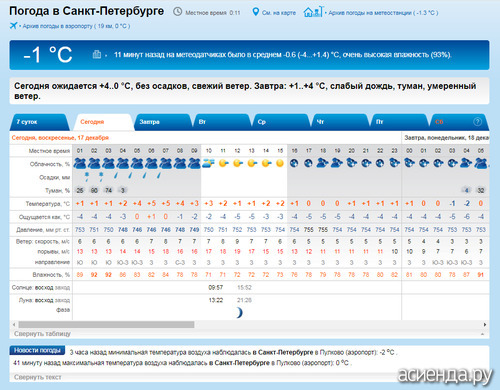Click the Ощущается как, °C label
Viewport: 500px width, 390px height.
[44, 217]
